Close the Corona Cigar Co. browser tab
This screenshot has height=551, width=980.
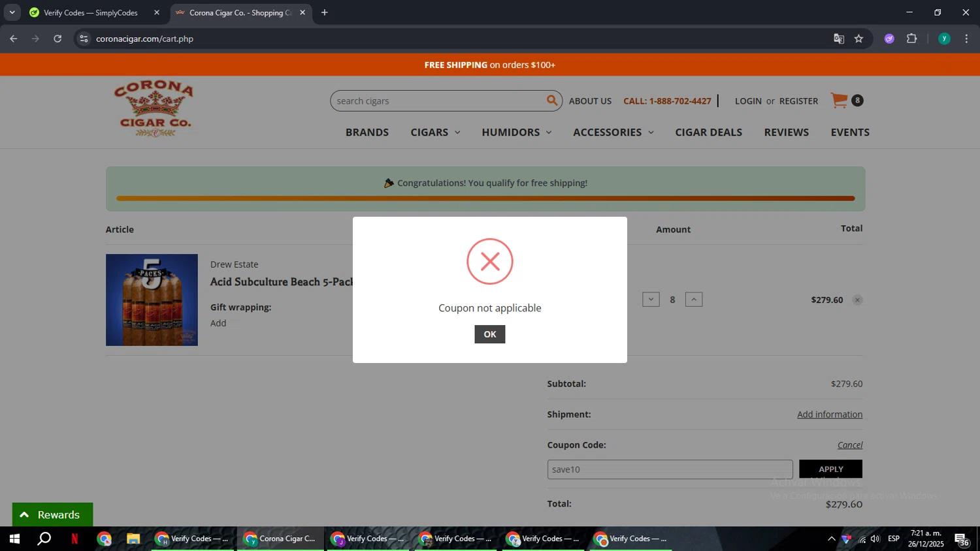[302, 12]
